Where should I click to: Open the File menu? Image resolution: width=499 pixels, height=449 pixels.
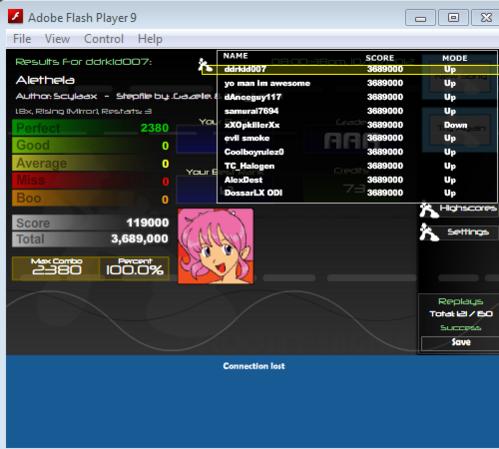click(22, 39)
